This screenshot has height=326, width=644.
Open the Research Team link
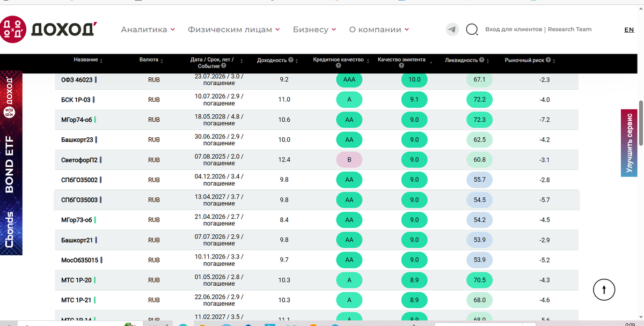569,29
